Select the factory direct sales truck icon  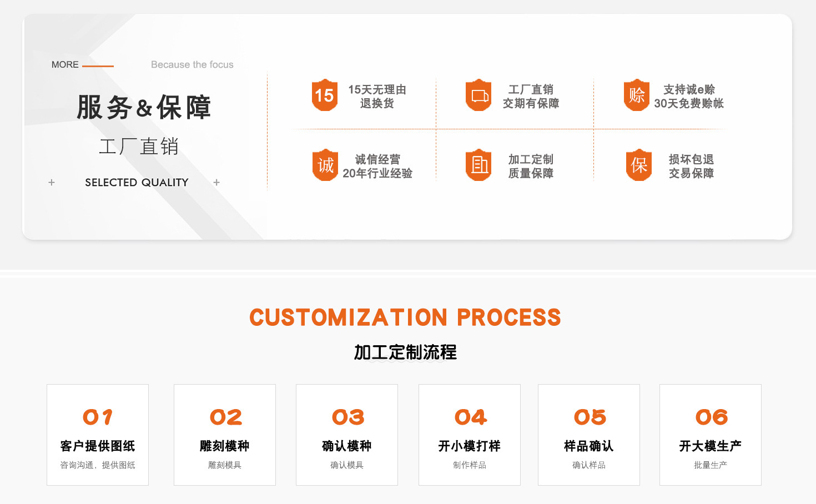pos(478,95)
